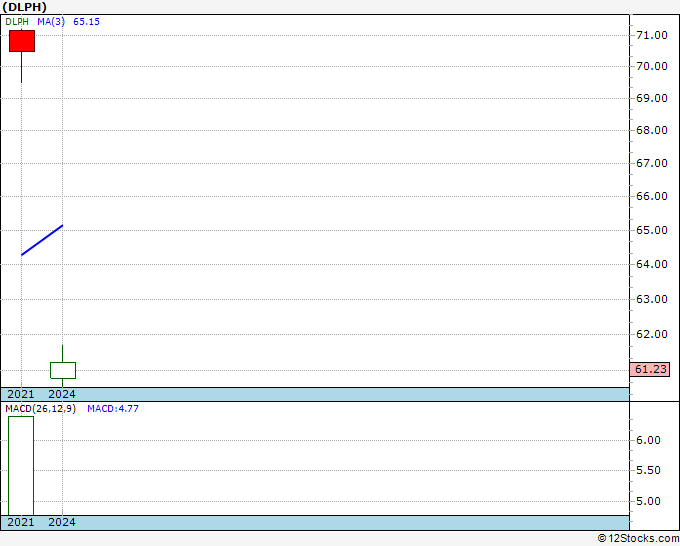Click the 65.00 price axis label
680x546 pixels.
point(651,230)
